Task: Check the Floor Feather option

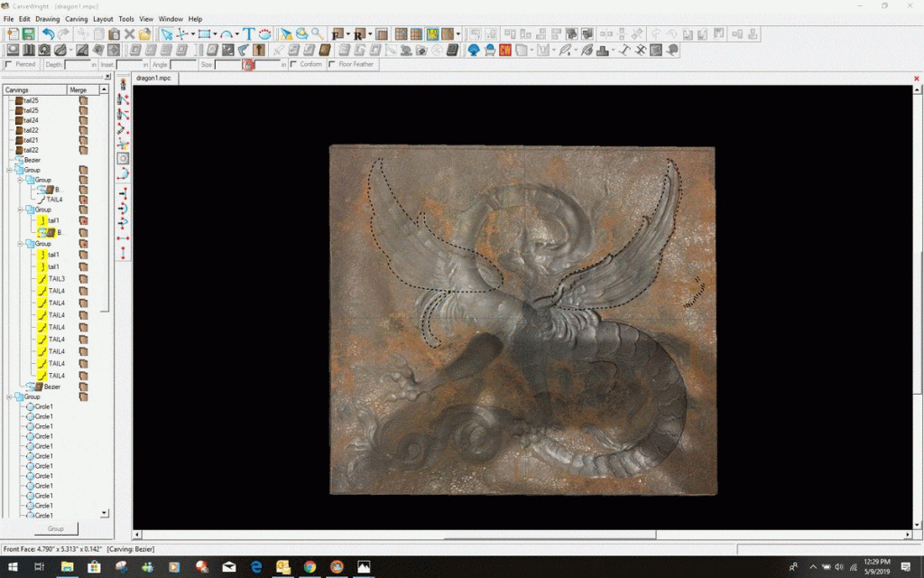Action: 332,65
